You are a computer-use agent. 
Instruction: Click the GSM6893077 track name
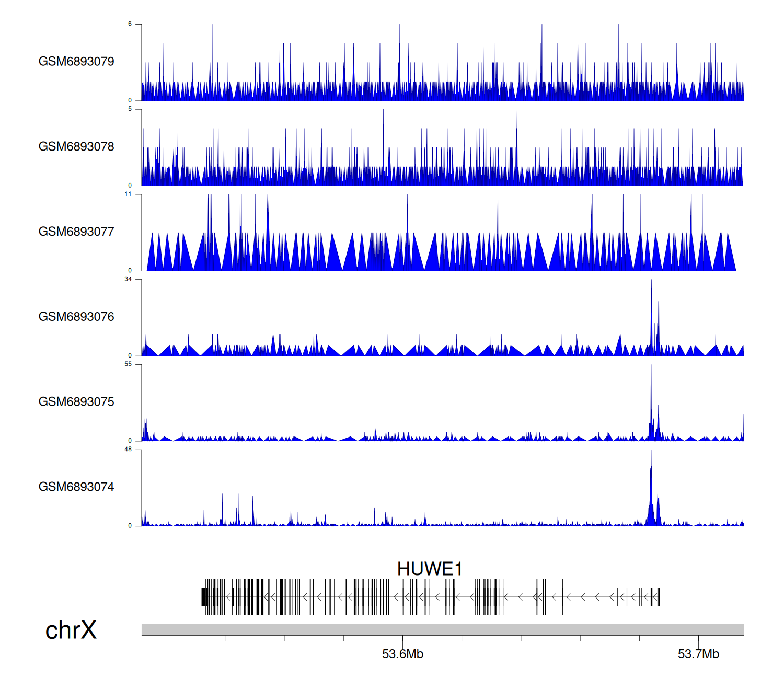pos(76,232)
